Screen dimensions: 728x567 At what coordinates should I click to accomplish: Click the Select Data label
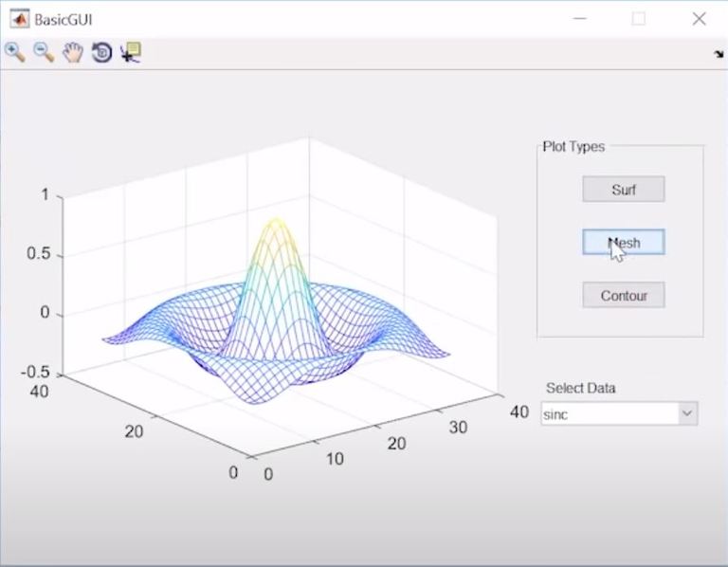coord(580,388)
